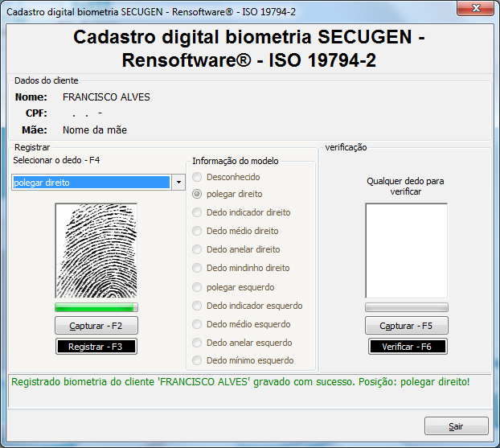The image size is (500, 448).
Task: Click the 'Nome da mãe' text
Action: [x=95, y=129]
